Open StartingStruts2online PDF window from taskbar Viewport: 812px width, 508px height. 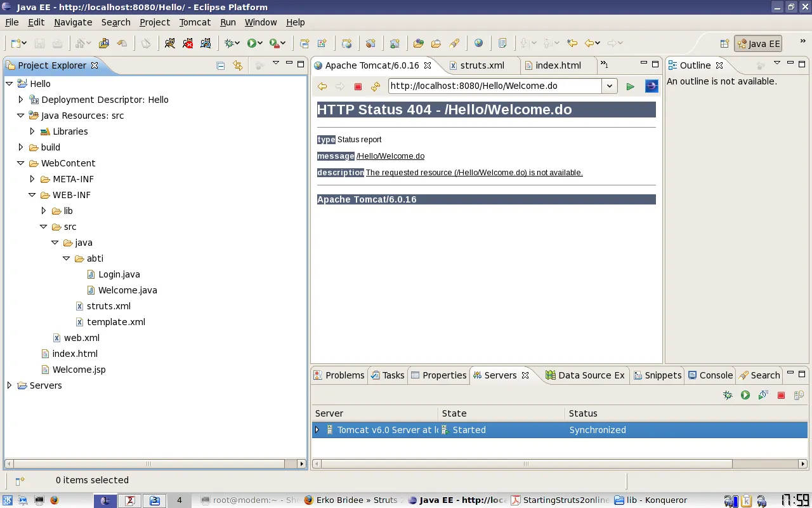[x=561, y=500]
